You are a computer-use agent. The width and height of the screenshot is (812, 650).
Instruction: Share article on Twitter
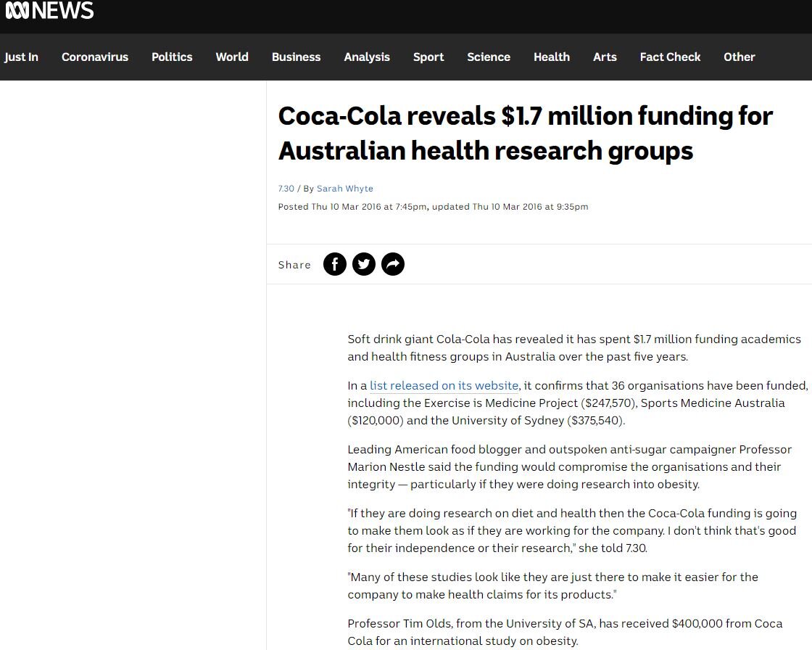[x=363, y=264]
